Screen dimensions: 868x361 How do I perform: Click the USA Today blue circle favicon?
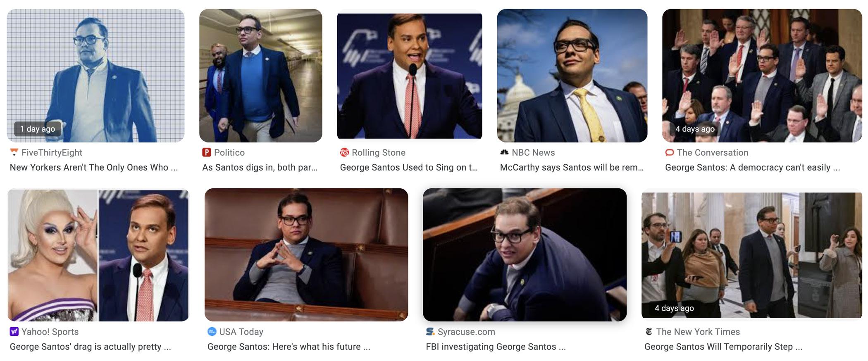pos(212,332)
